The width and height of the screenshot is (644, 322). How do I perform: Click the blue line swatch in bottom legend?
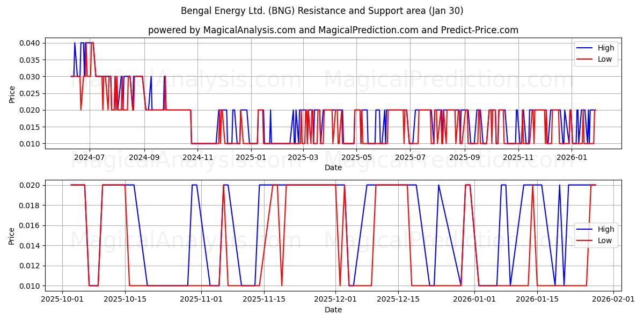(x=585, y=230)
